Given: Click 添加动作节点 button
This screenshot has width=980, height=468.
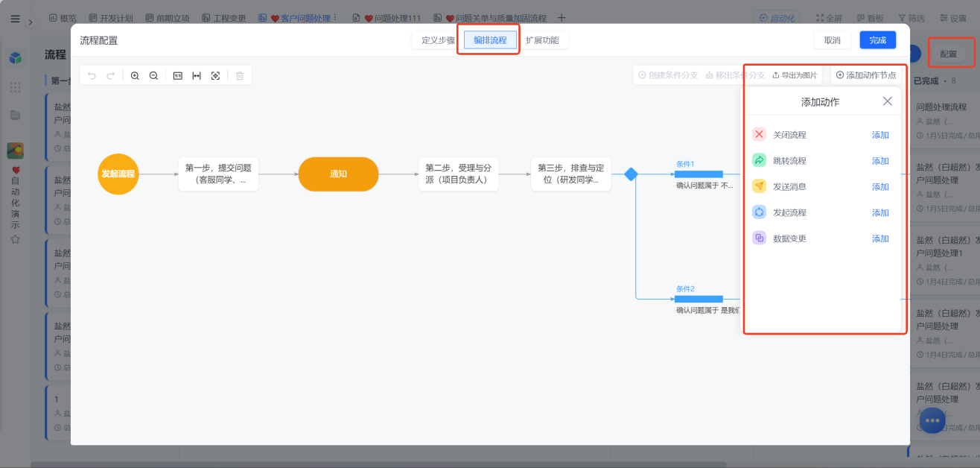Looking at the screenshot, I should coord(866,75).
